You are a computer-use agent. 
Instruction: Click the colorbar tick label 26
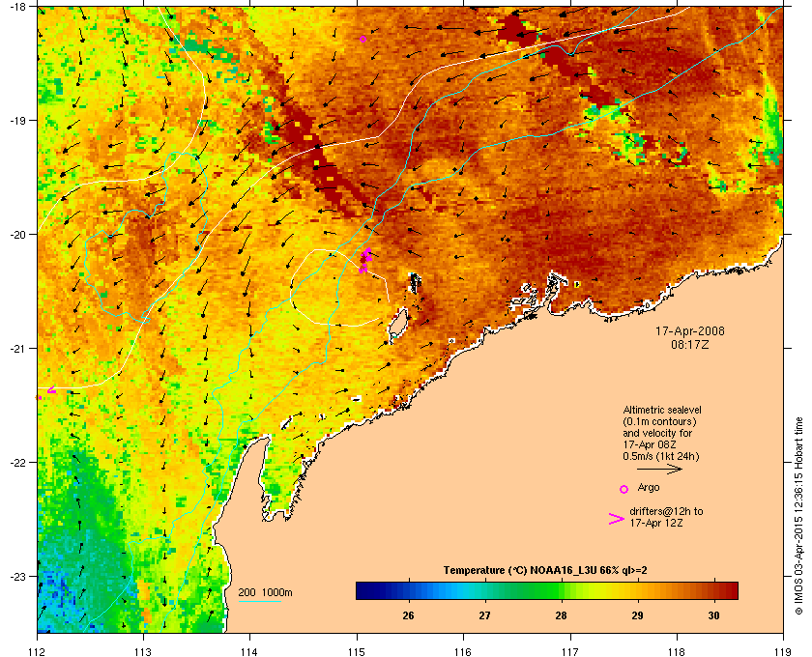click(408, 615)
